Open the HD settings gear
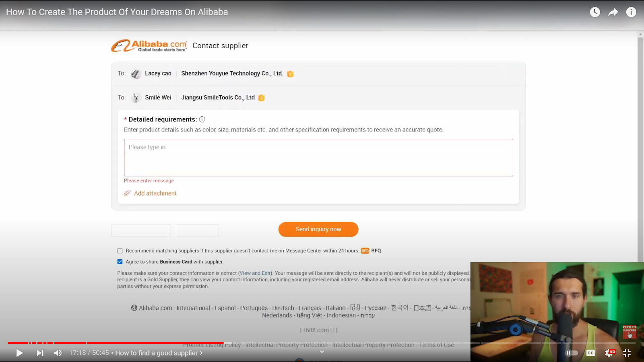 click(609, 353)
